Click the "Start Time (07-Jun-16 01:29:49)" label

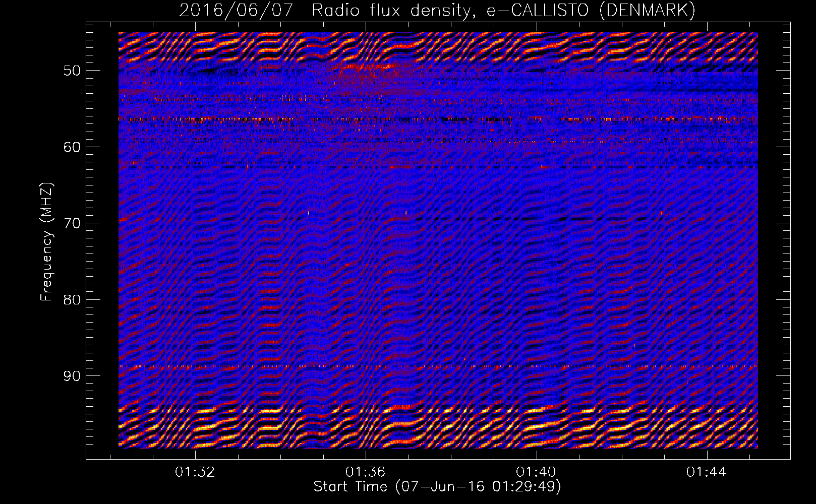[x=437, y=487]
